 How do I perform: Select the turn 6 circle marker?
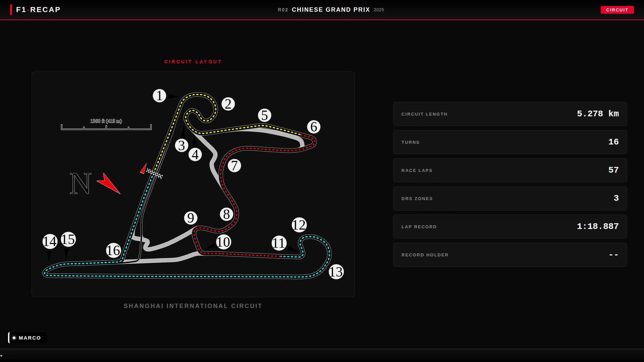coord(314,127)
